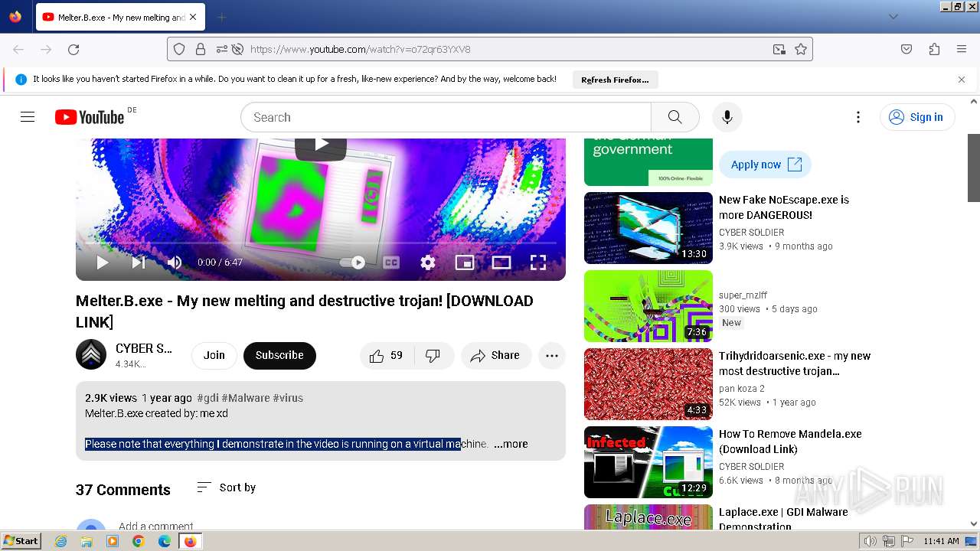
Task: Open the Sort by comments dropdown
Action: [227, 487]
